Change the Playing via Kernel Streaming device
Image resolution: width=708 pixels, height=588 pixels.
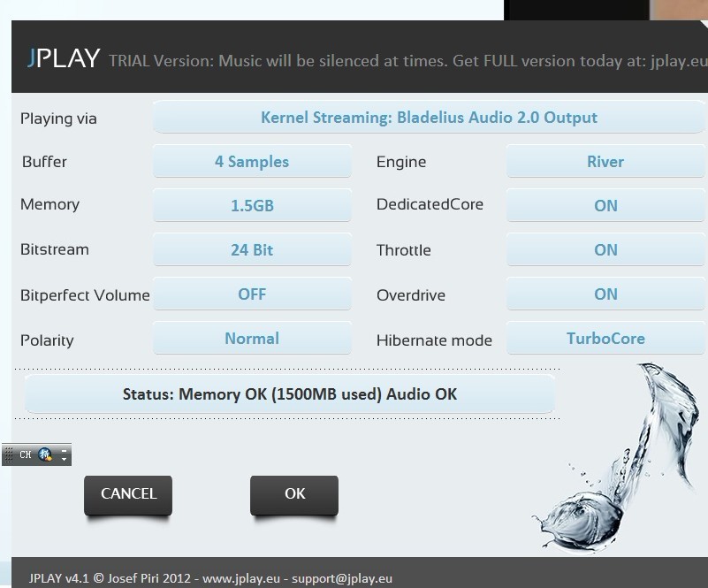pos(429,118)
